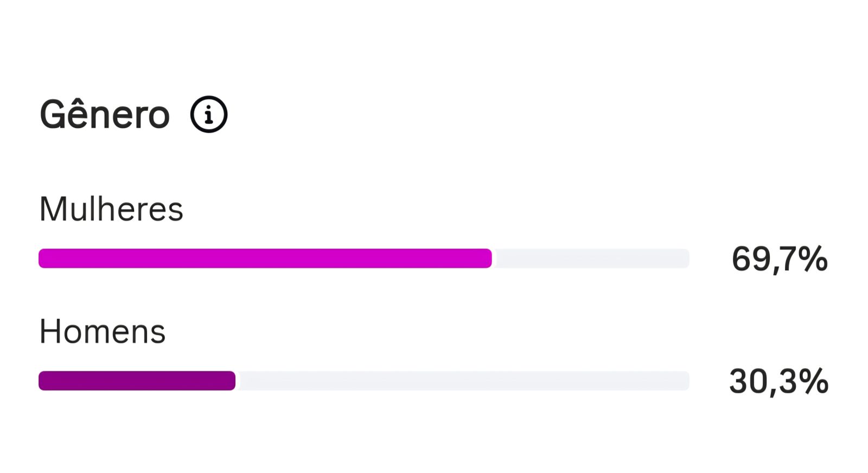868x473 pixels.
Task: Click the 30,3% percentage value
Action: pyautogui.click(x=779, y=381)
